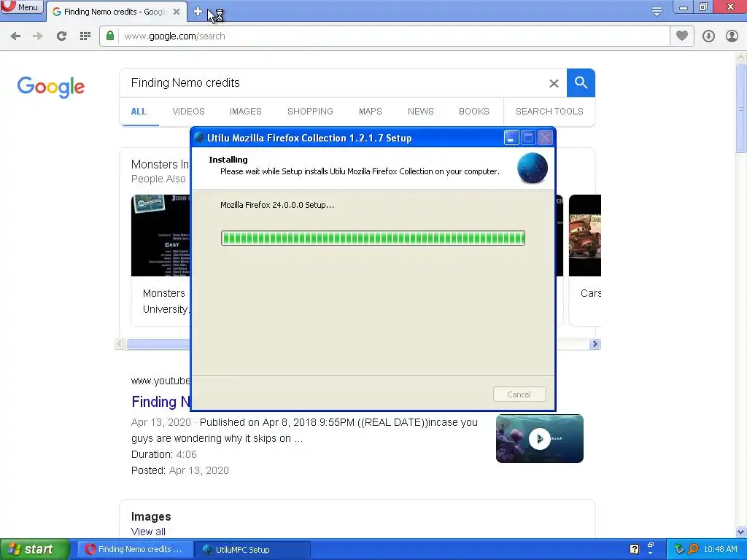The height and width of the screenshot is (560, 747).
Task: Switch to the VIDEOS tab
Action: click(189, 112)
